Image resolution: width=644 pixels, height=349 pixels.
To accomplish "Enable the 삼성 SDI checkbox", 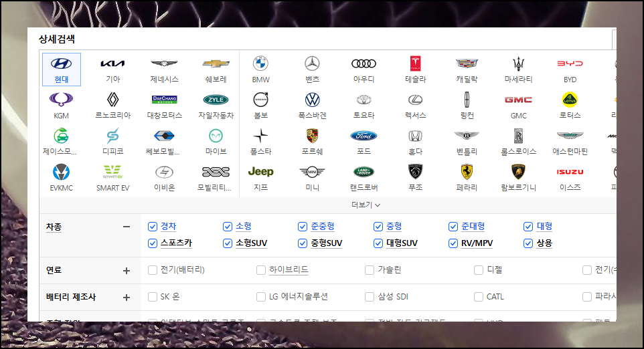I will pos(370,297).
